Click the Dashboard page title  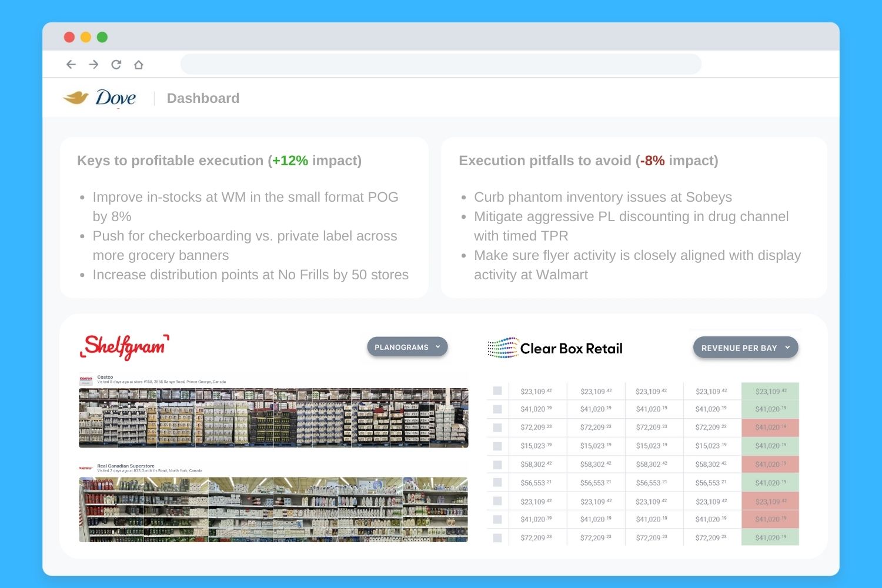(x=203, y=98)
